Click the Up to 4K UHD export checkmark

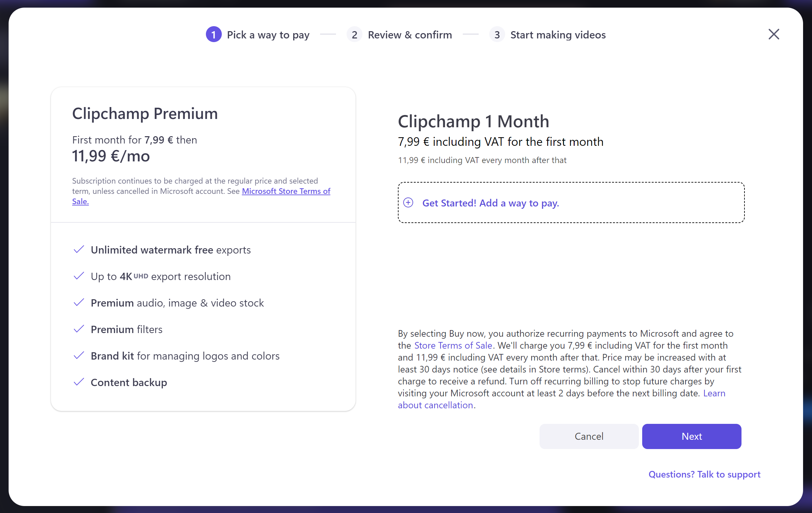78,275
